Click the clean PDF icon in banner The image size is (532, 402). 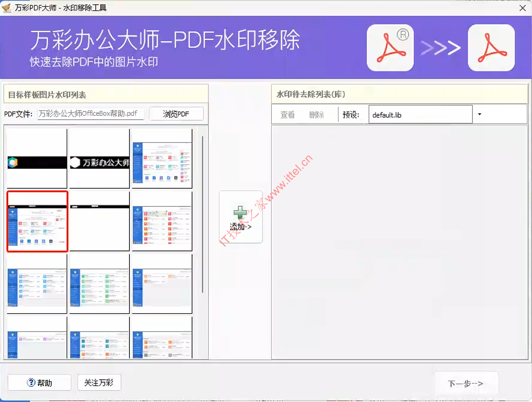point(491,47)
